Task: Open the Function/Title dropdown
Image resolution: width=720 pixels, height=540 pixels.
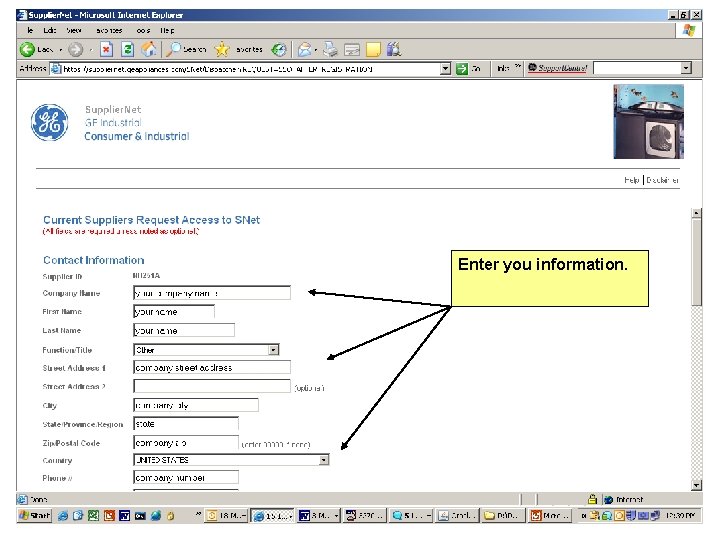Action: [274, 350]
